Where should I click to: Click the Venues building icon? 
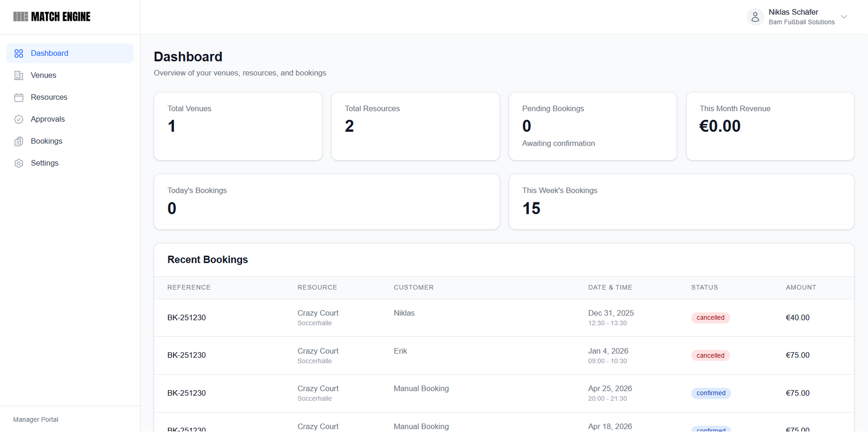(x=19, y=75)
